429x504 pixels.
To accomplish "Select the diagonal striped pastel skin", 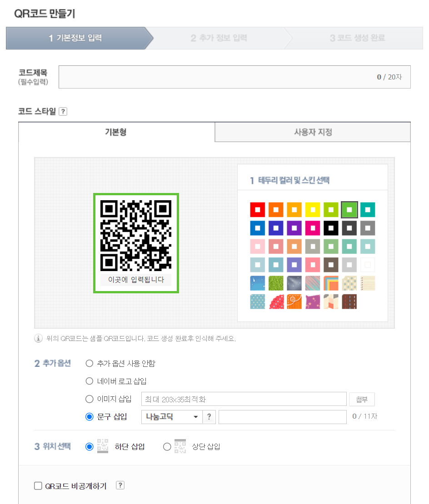I will coord(313,283).
